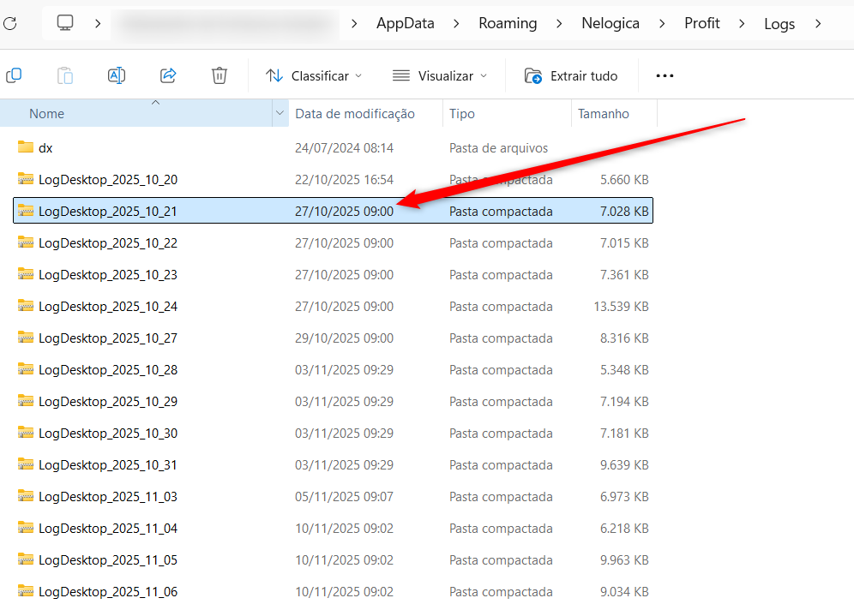The width and height of the screenshot is (854, 616).
Task: Click the Refresh icon next to the address bar
Action: click(11, 23)
